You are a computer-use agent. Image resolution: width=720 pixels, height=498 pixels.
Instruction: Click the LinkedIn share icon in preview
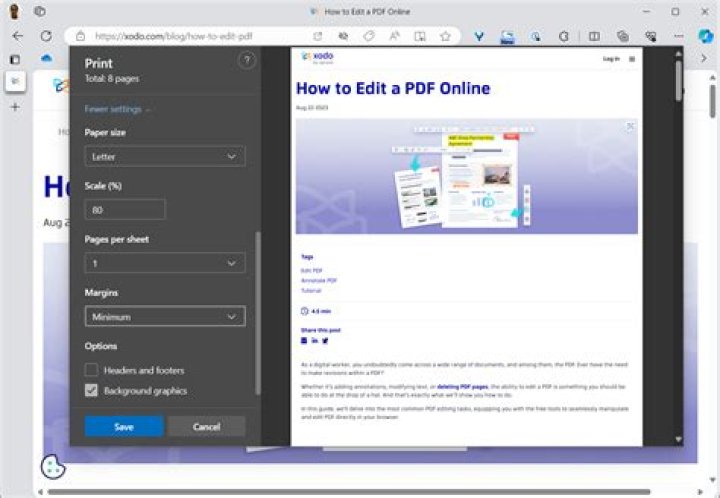(315, 341)
